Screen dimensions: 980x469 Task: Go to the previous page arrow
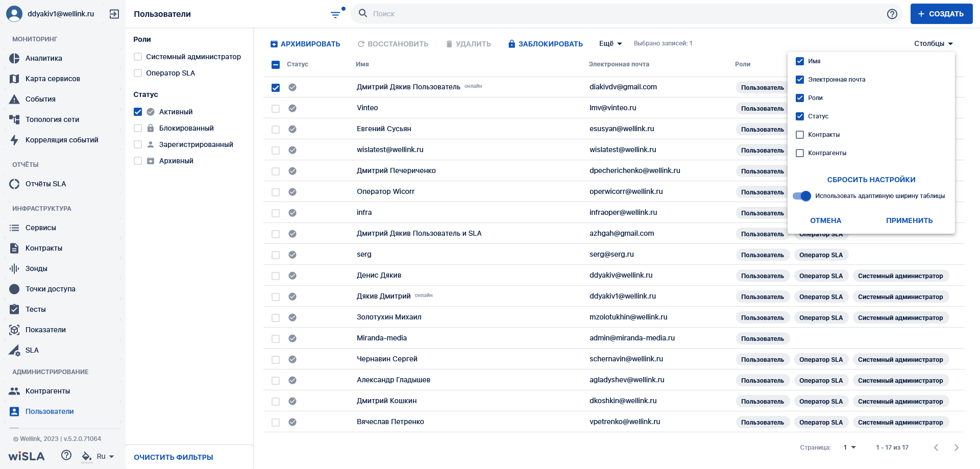point(936,448)
